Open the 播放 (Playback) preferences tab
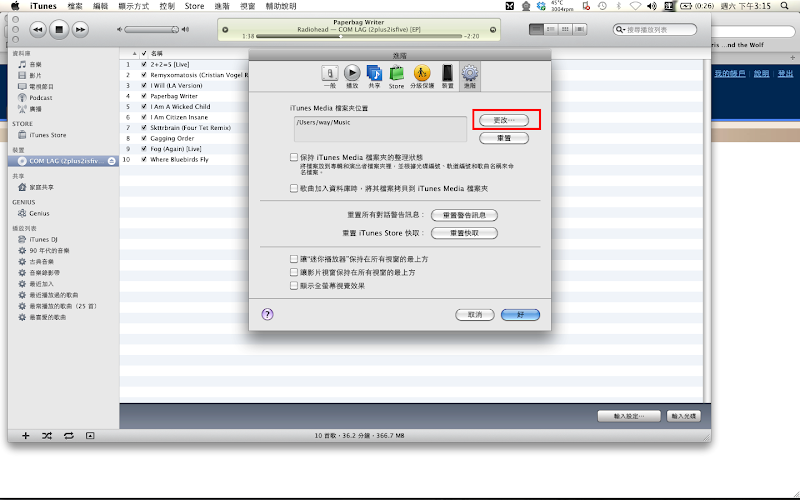The width and height of the screenshot is (800, 500). point(352,77)
